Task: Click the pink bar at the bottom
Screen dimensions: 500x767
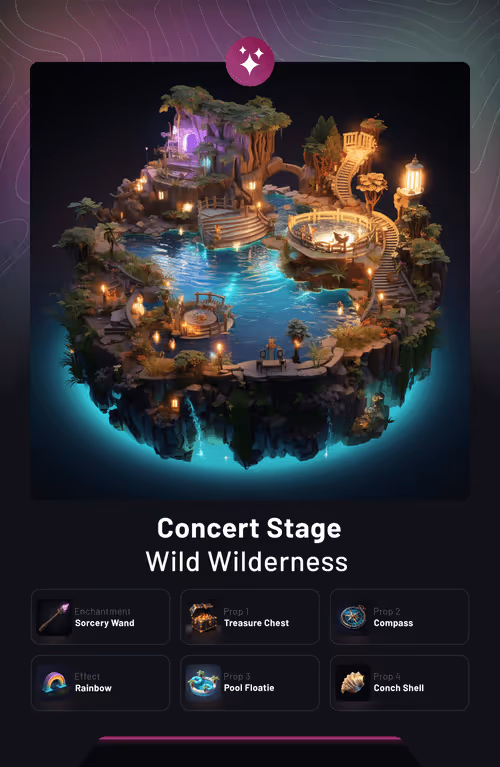Action: point(250,739)
